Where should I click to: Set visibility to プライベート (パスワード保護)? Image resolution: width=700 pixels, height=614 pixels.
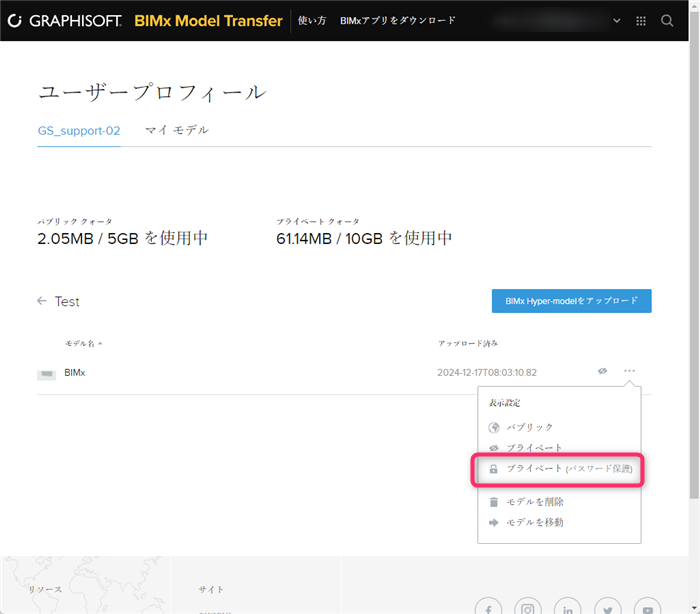click(x=560, y=469)
